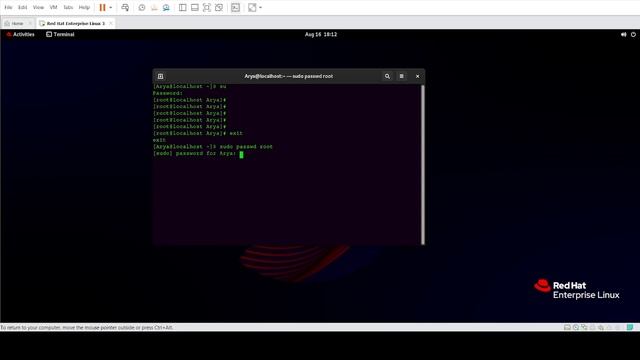Enter full screen mode

[x=207, y=7]
